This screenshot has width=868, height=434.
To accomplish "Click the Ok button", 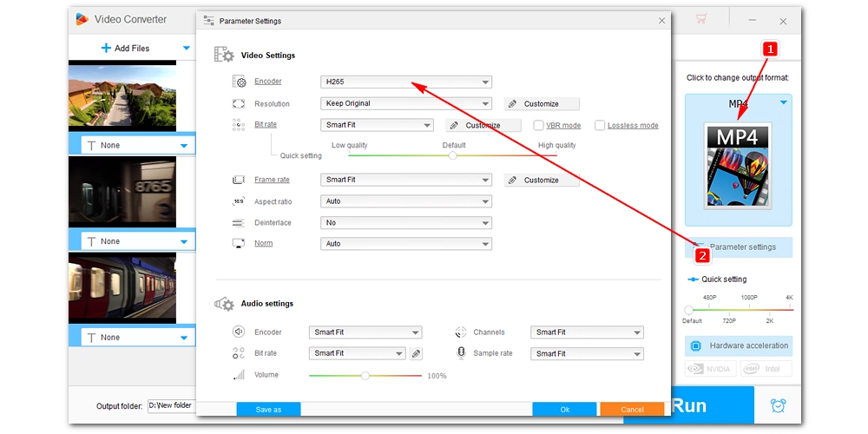I will [x=564, y=409].
